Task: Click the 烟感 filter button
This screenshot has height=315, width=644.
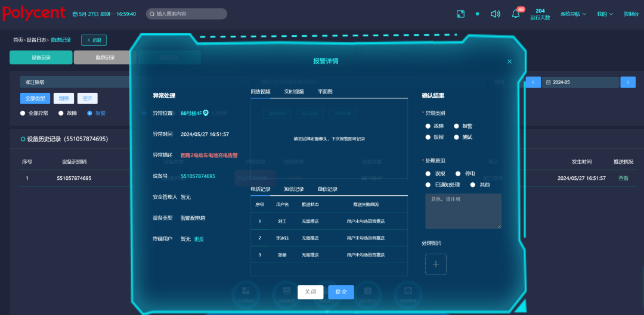Action: [64, 98]
